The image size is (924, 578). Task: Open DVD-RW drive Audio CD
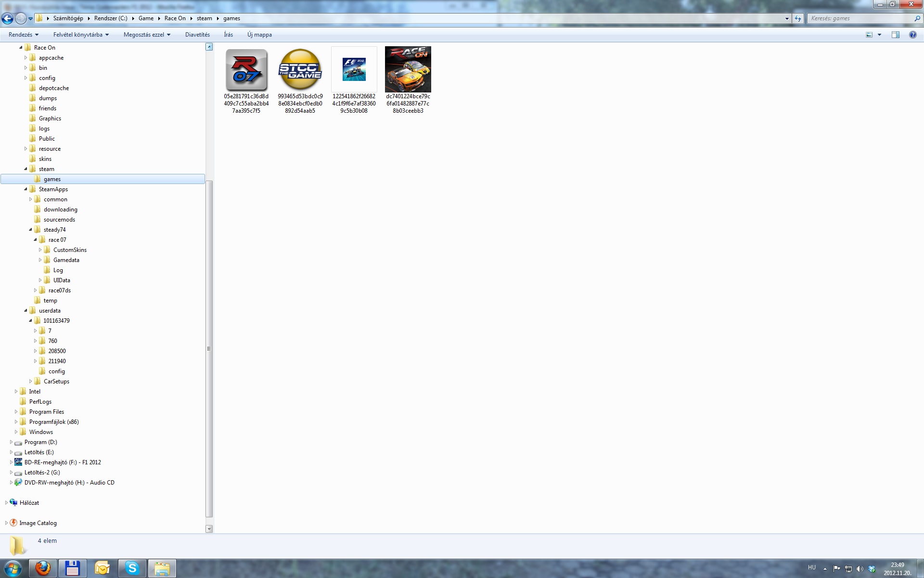[x=69, y=482]
